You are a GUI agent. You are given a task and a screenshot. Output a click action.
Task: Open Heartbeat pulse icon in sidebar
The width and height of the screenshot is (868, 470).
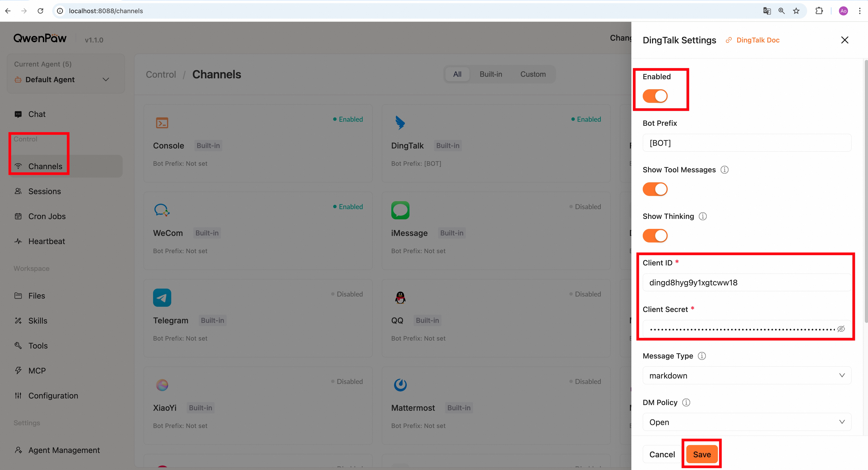(18, 241)
